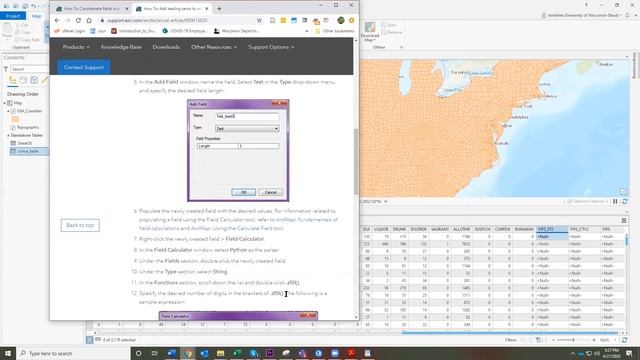640x360 pixels.
Task: Click the table horizontal scrollbar
Action: click(509, 333)
